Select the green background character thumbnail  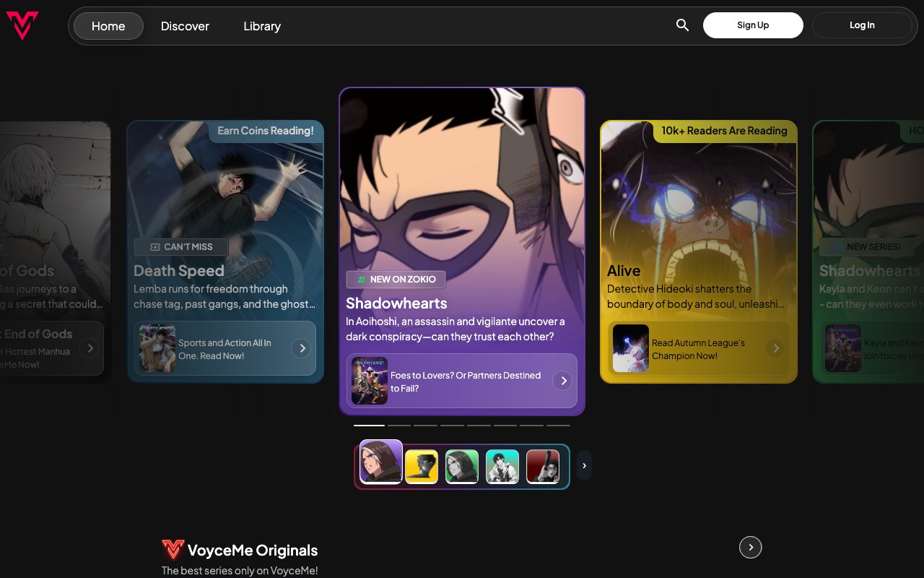click(462, 467)
